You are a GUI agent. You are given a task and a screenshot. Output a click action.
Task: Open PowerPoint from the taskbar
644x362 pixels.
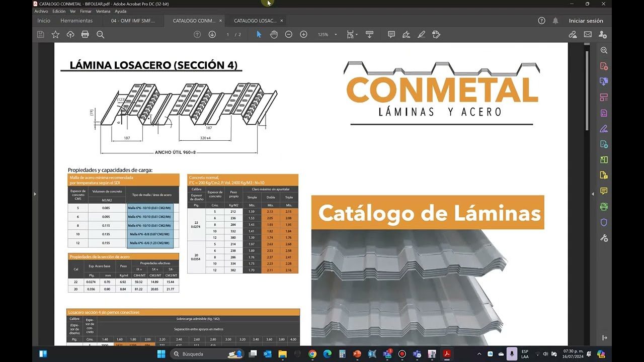tap(357, 354)
